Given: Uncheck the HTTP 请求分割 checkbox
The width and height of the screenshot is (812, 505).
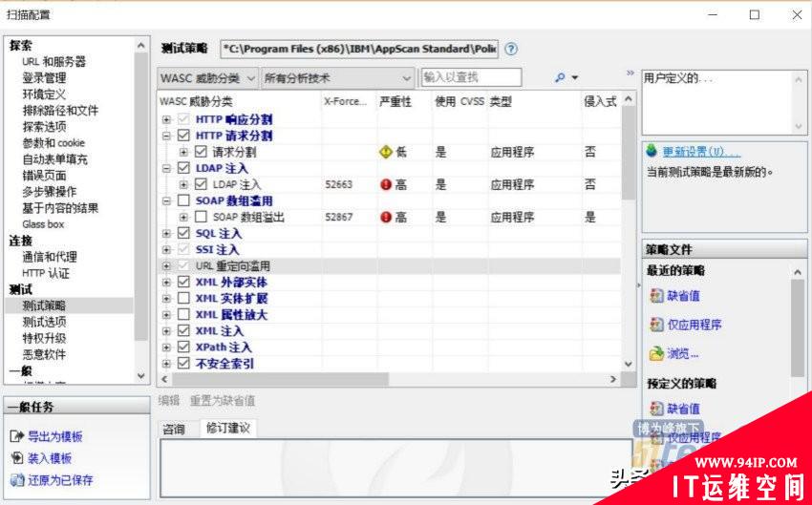Looking at the screenshot, I should point(183,136).
